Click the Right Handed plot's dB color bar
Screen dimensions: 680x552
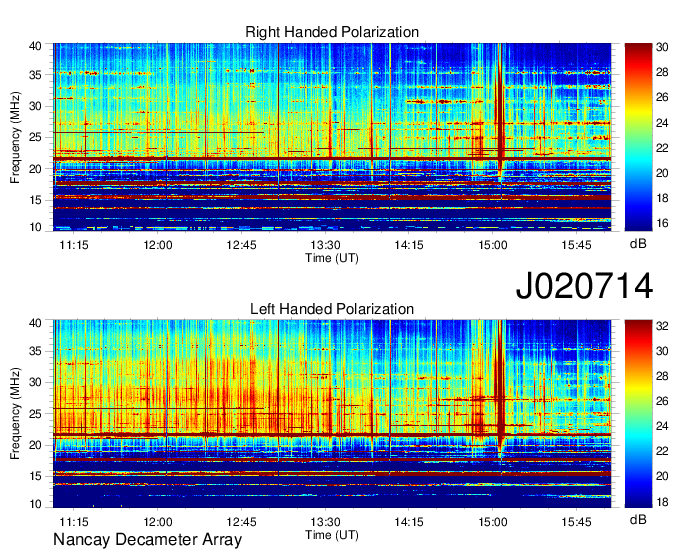[x=638, y=137]
